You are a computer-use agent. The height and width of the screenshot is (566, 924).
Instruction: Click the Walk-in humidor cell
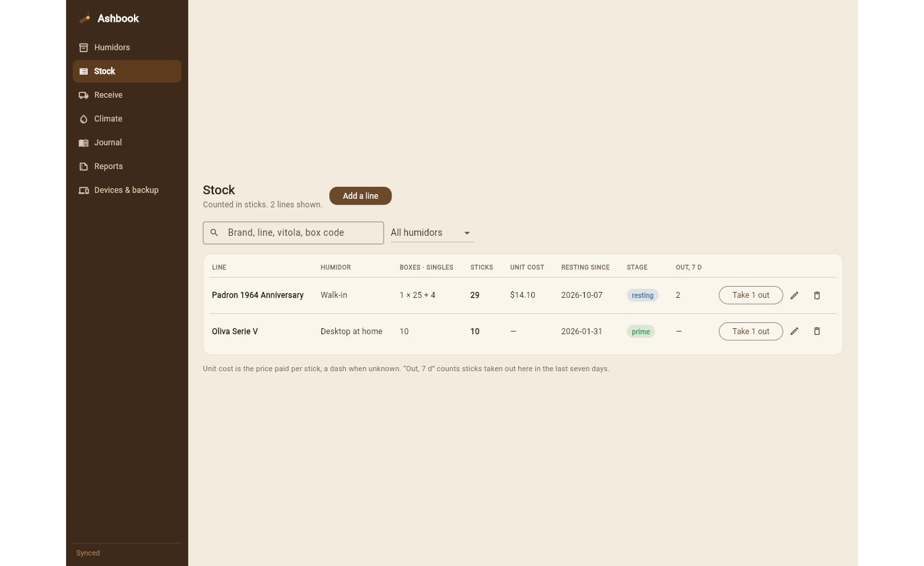(x=334, y=295)
